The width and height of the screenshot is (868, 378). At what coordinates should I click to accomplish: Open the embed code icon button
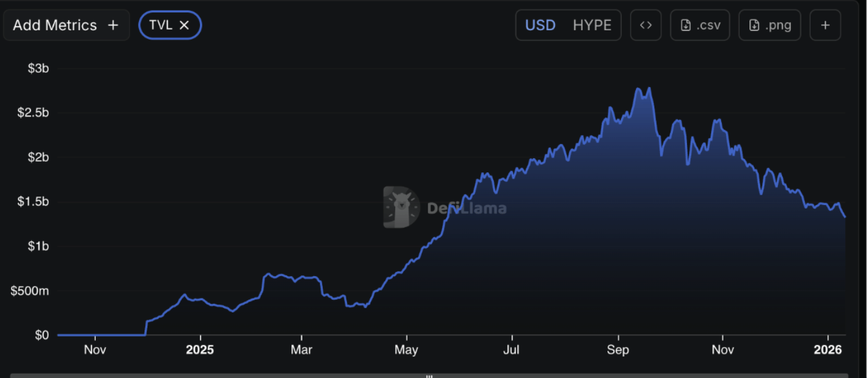pos(646,25)
